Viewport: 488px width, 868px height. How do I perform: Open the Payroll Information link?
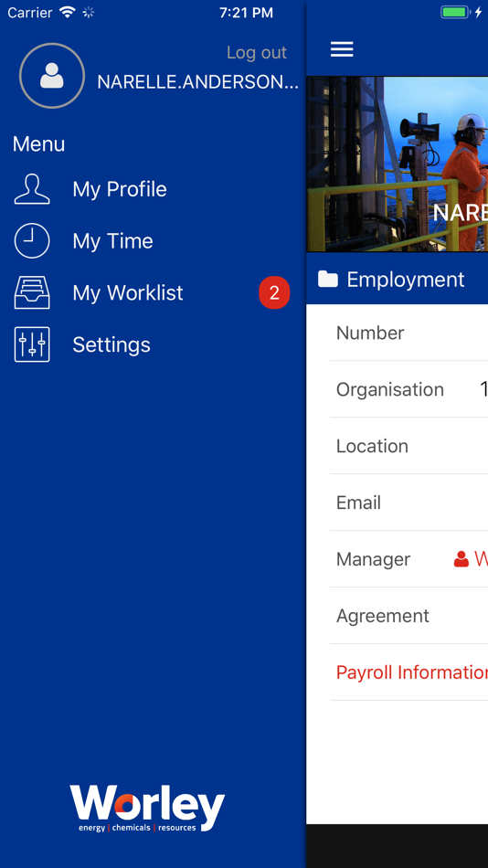tap(411, 672)
